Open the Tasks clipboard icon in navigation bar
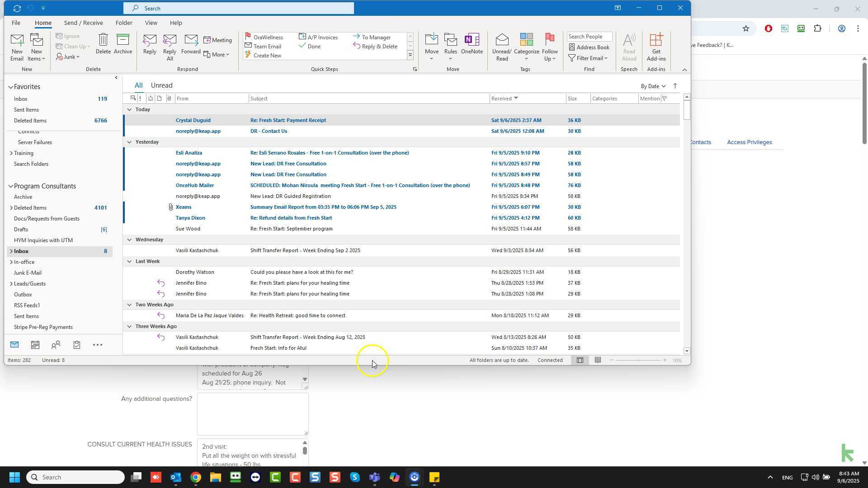Viewport: 868px width, 488px height. click(77, 345)
